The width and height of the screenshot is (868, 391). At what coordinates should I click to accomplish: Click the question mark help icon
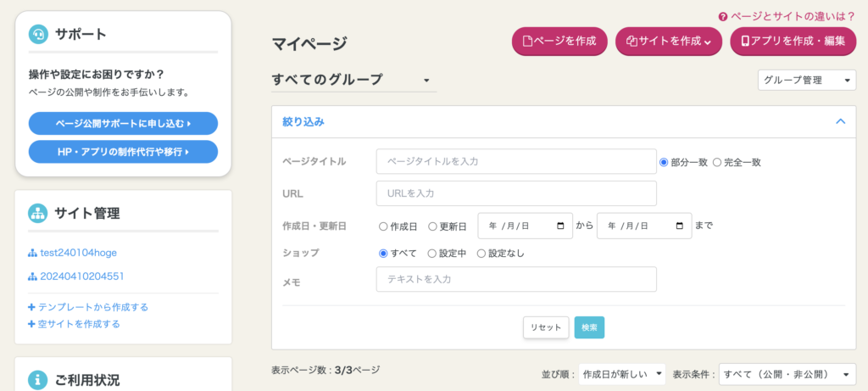tap(723, 16)
